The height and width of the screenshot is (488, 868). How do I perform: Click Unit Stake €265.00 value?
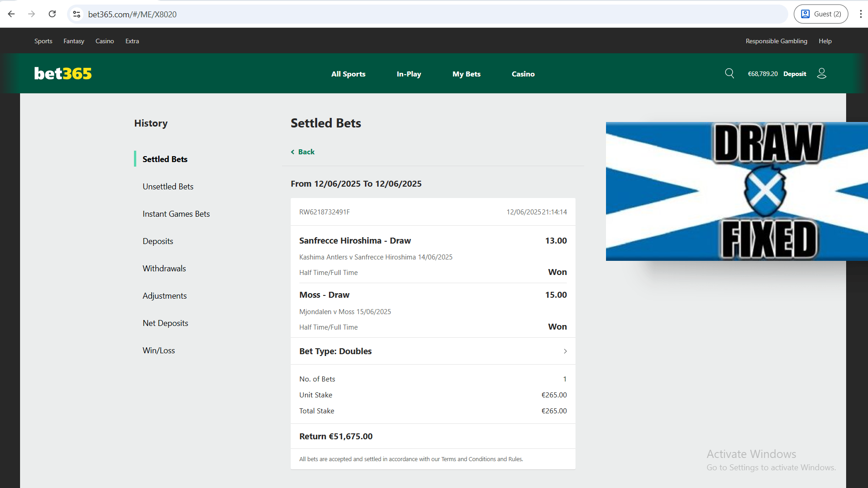coord(554,395)
